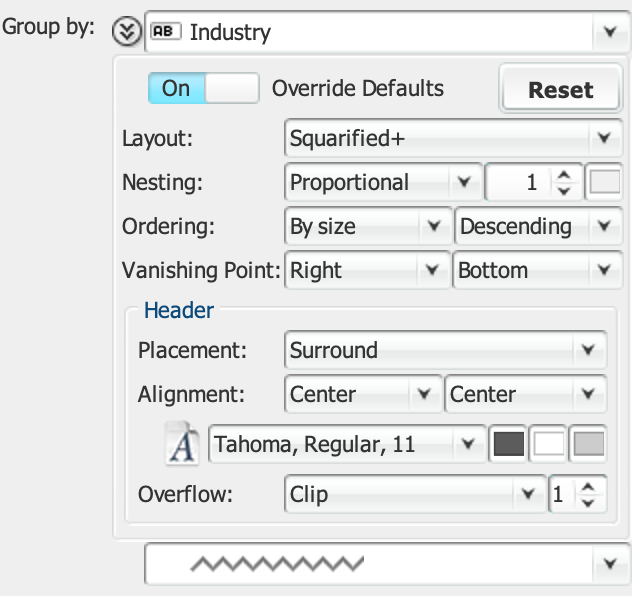Viewport: 632px width, 596px height.
Task: Open the Overflow Clip dropdown
Action: point(414,494)
